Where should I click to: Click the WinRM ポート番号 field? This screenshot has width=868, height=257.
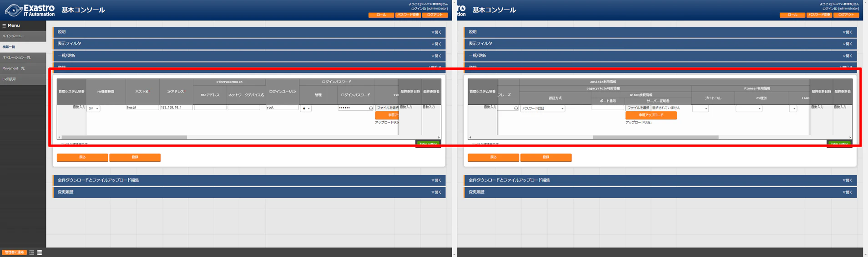tap(608, 108)
